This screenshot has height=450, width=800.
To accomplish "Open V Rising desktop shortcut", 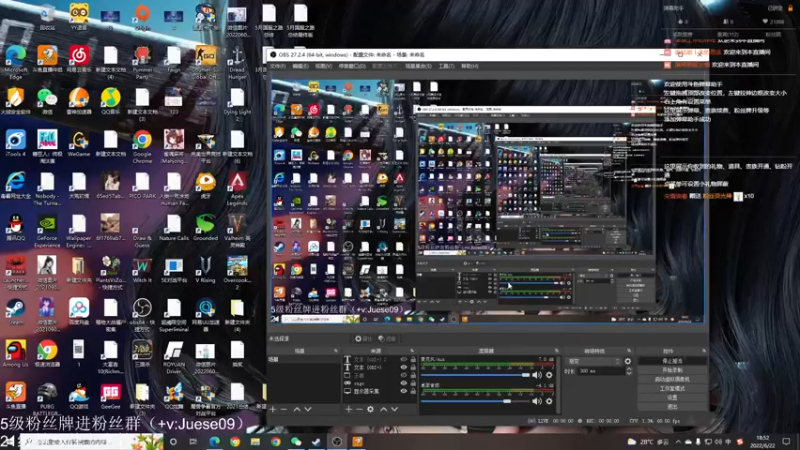I will coord(205,269).
